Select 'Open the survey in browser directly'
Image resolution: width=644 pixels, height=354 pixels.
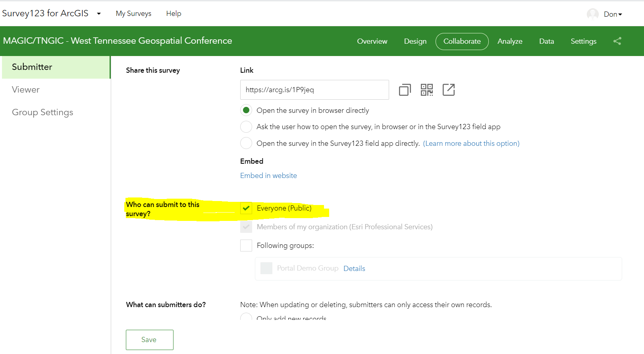[x=246, y=110]
